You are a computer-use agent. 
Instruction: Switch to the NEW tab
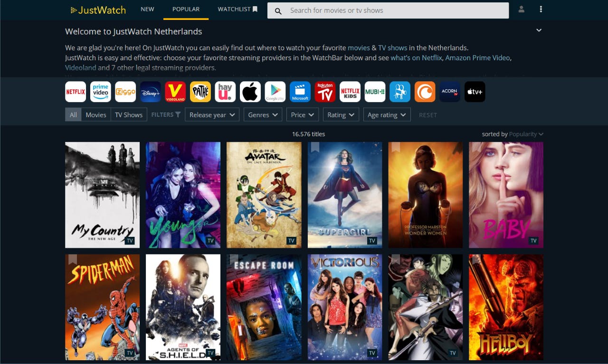[147, 9]
